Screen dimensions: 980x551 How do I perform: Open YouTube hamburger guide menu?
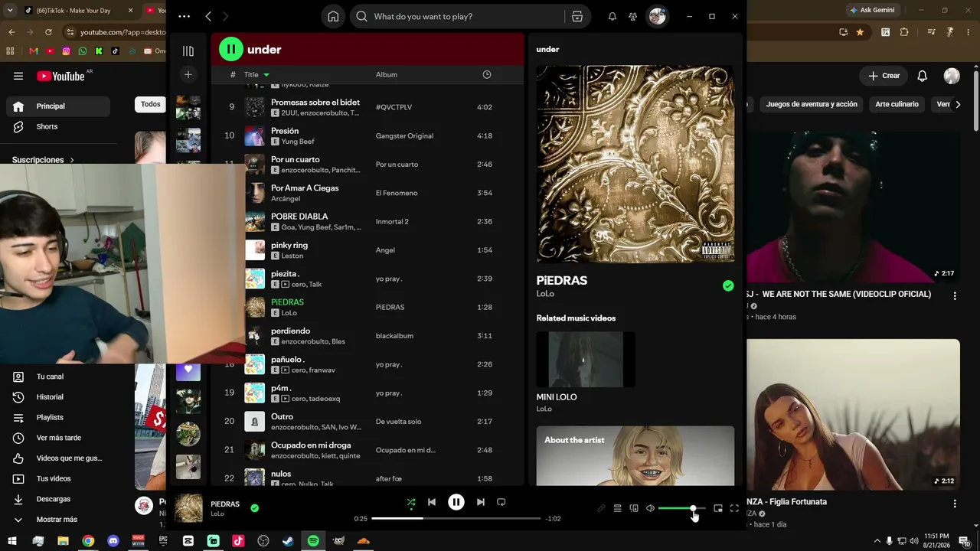pos(18,76)
